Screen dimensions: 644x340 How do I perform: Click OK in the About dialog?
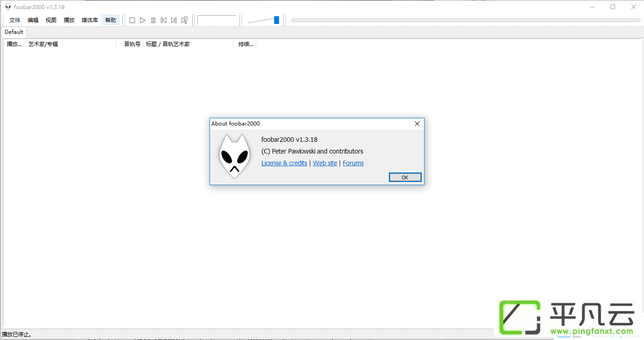405,177
